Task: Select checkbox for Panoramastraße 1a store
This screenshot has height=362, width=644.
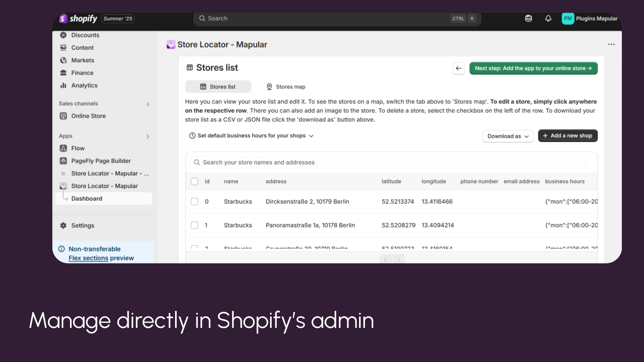Action: tap(194, 225)
